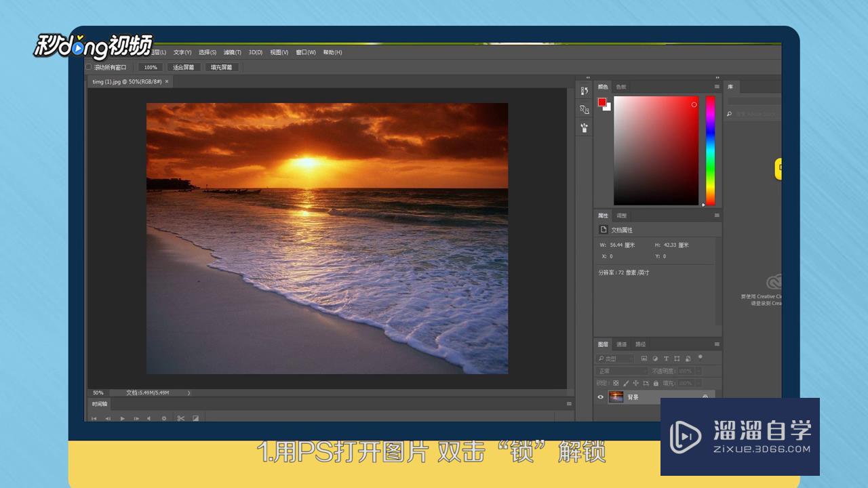Click the 填充屏幕 button

pyautogui.click(x=221, y=67)
